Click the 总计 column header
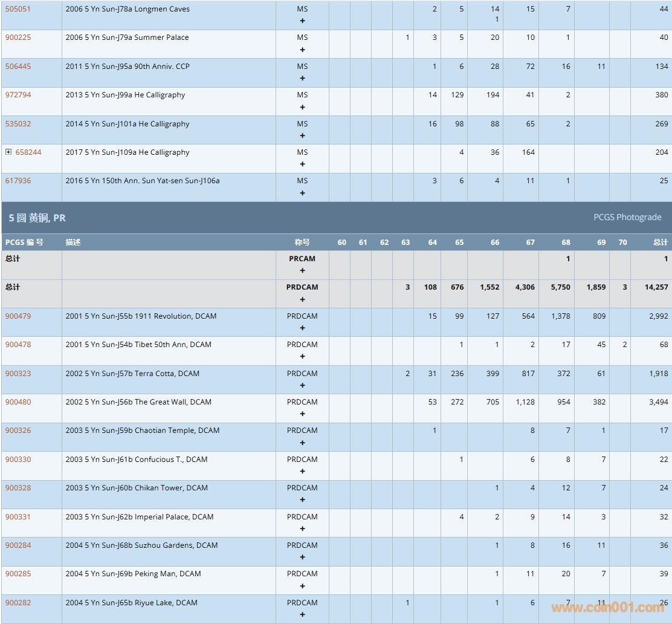Screen dimensions: 672x624 pyautogui.click(x=660, y=242)
